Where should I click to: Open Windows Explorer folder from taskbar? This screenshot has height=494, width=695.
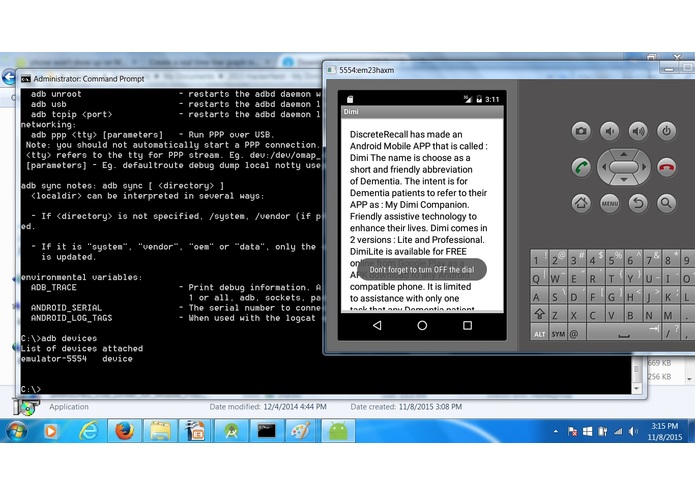[160, 431]
